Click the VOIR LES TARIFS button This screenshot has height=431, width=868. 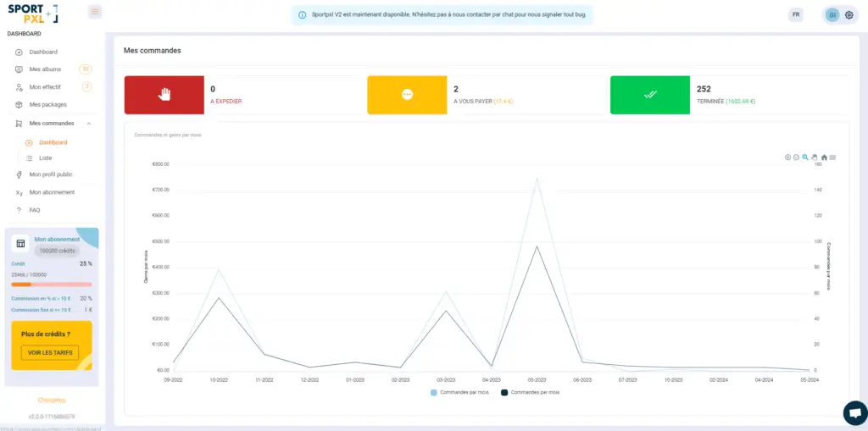pos(50,352)
